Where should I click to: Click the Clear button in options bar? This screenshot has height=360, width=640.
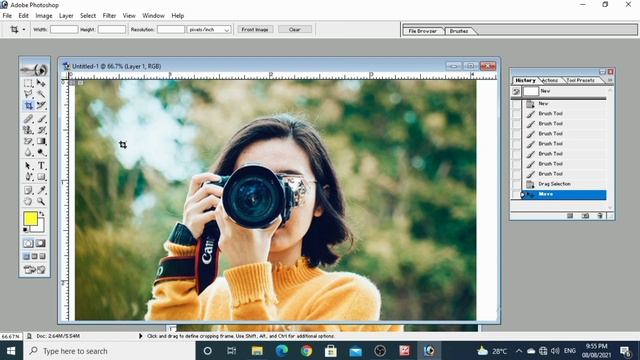295,29
